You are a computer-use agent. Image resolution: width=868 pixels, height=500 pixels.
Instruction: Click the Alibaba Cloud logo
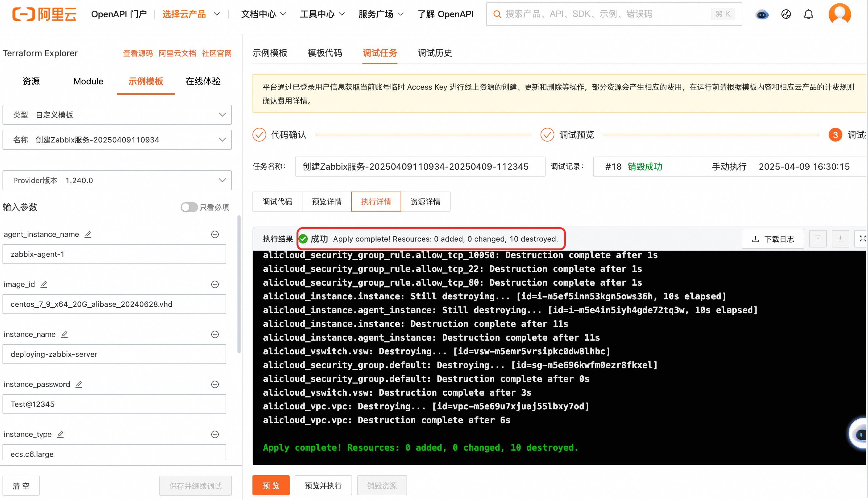(x=44, y=14)
